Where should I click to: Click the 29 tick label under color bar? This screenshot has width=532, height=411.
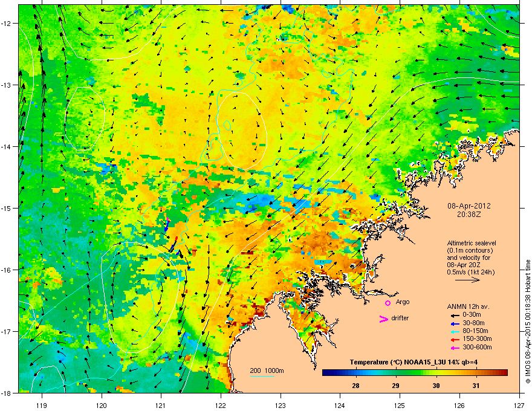pyautogui.click(x=395, y=386)
